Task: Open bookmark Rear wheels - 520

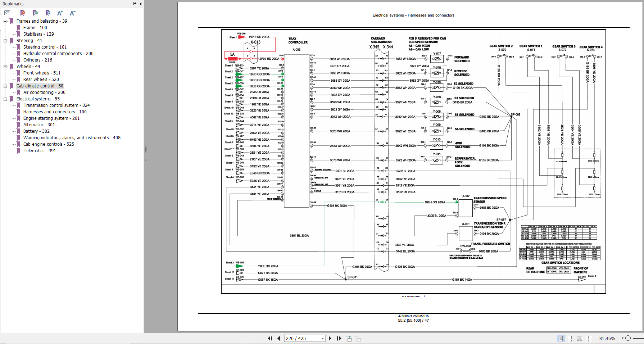Action: click(41, 80)
